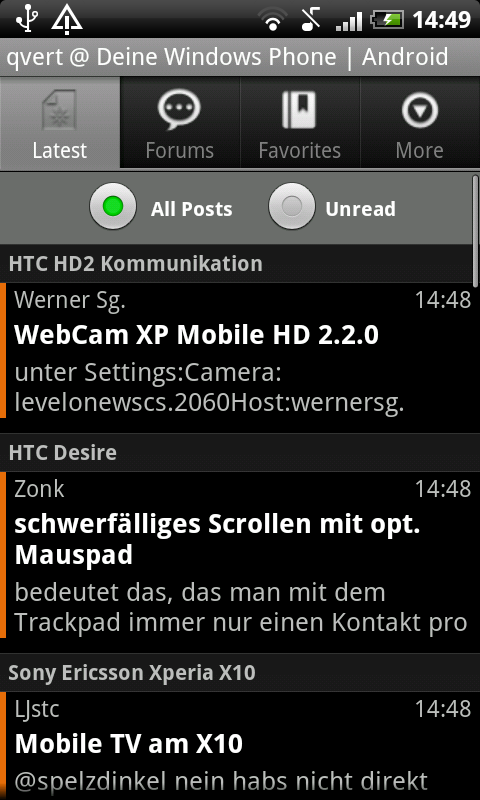Open the Sony Ericsson Xperia X10 header

coord(240,673)
